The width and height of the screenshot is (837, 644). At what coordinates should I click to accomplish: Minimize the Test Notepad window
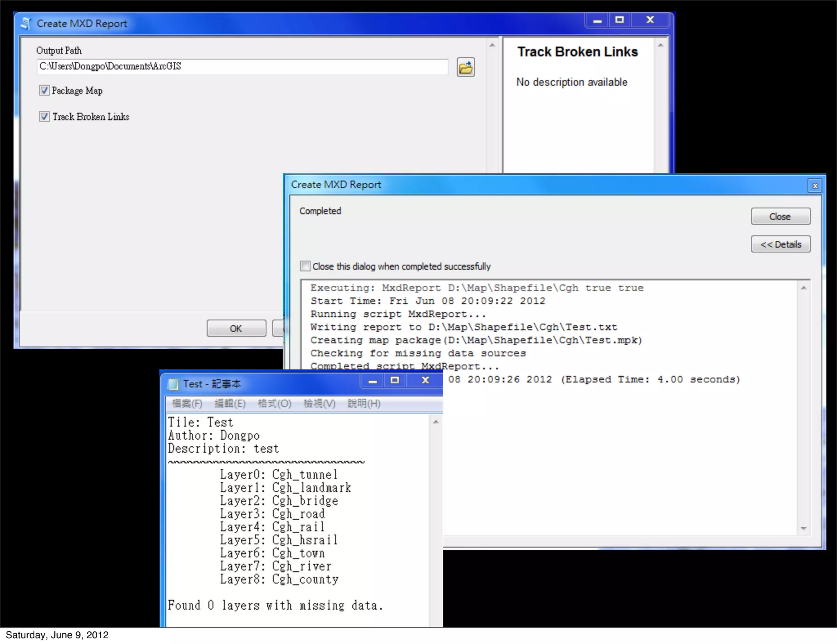pyautogui.click(x=372, y=381)
